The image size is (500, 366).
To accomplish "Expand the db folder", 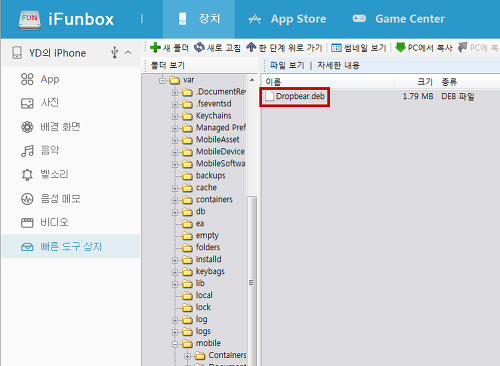I will tap(175, 212).
